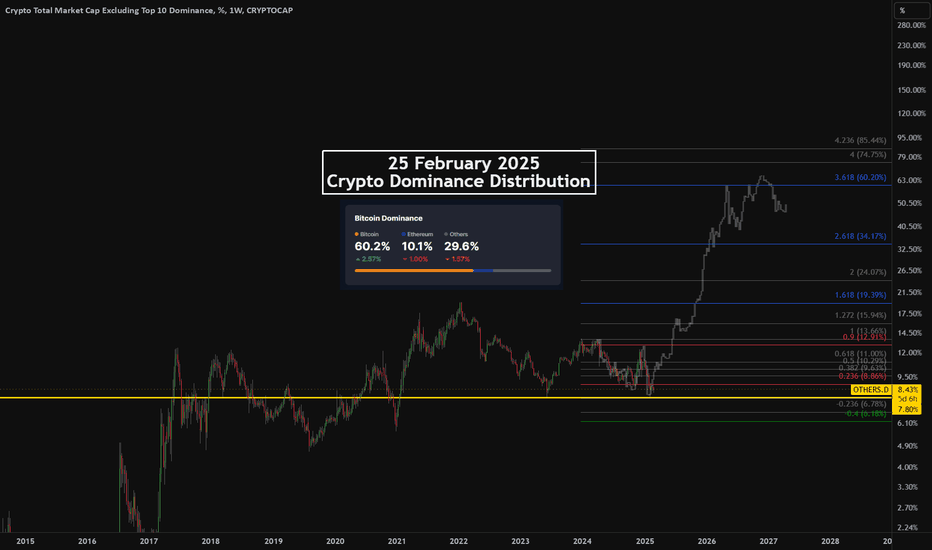Click the '5d 6h' countdown tag
932x550 pixels.
(908, 399)
